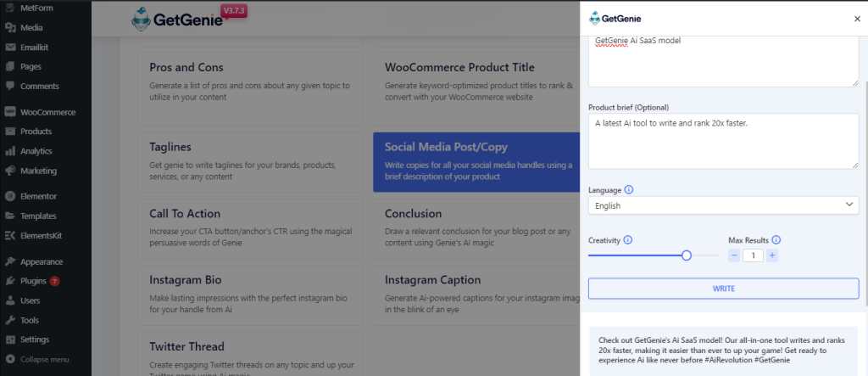Show the Creativity info icon
The height and width of the screenshot is (376, 868).
click(628, 240)
